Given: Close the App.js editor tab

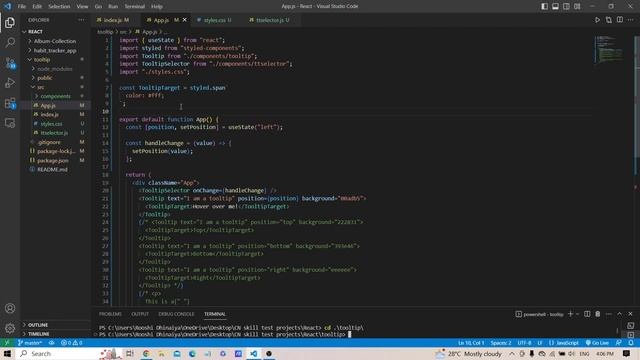Looking at the screenshot, I should [x=184, y=20].
